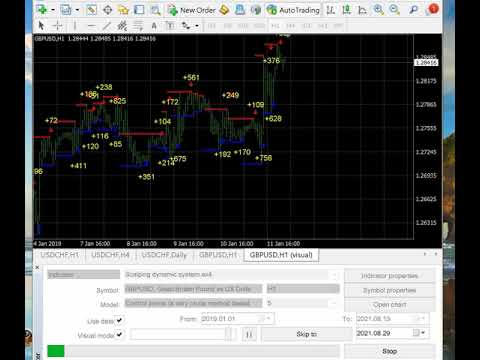
Task: Switch to the USDCHF,H1 chart tab
Action: (60, 255)
